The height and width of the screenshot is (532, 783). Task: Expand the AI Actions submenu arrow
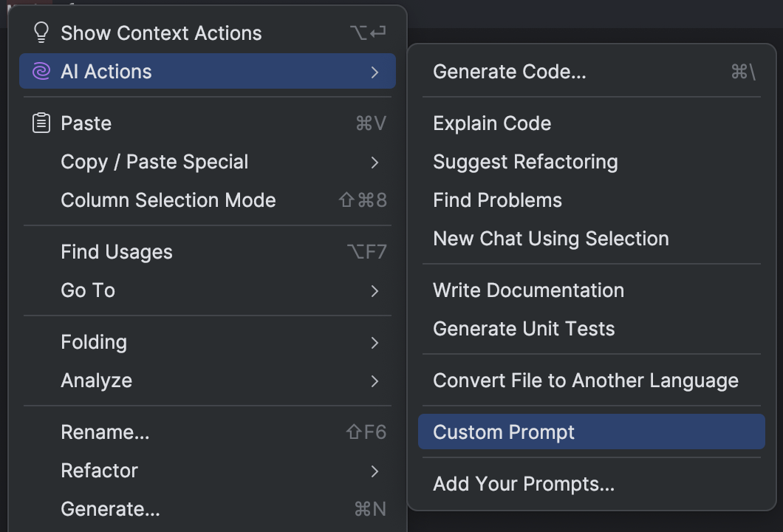(x=376, y=72)
